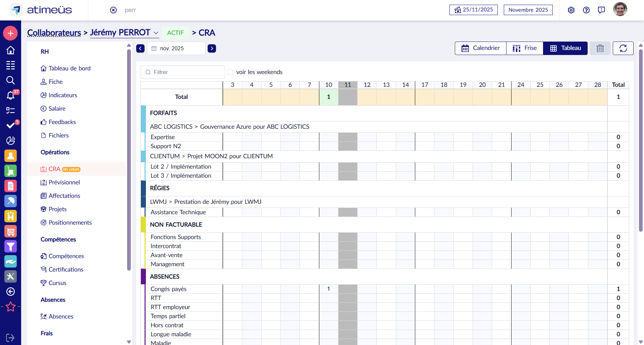
Task: Open Prévisionnel menu item
Action: [60, 182]
